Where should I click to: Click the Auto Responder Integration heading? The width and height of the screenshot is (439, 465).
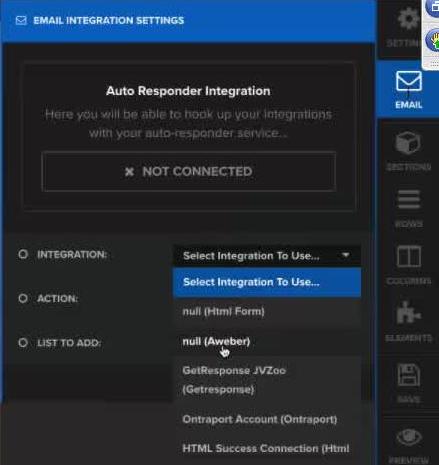point(188,91)
